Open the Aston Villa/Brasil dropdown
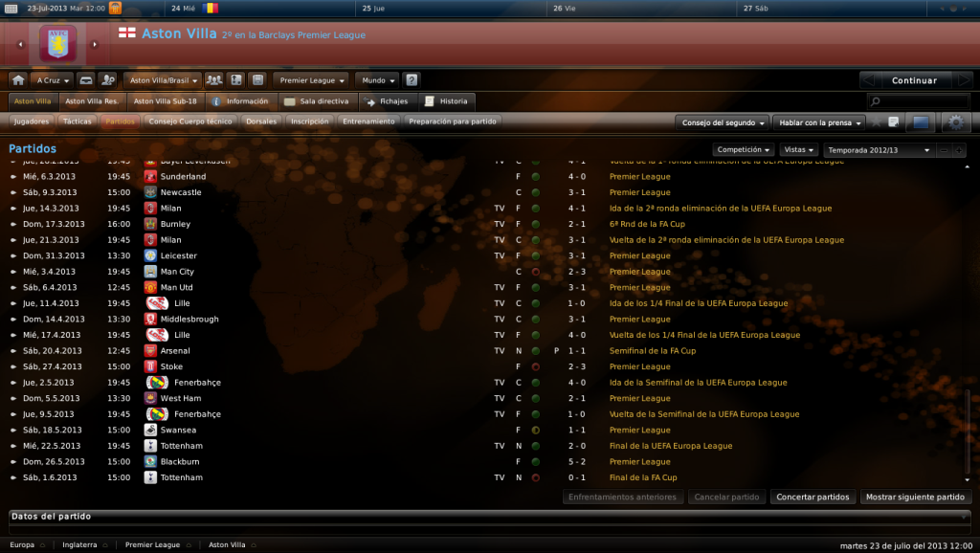980x553 pixels. tap(163, 80)
